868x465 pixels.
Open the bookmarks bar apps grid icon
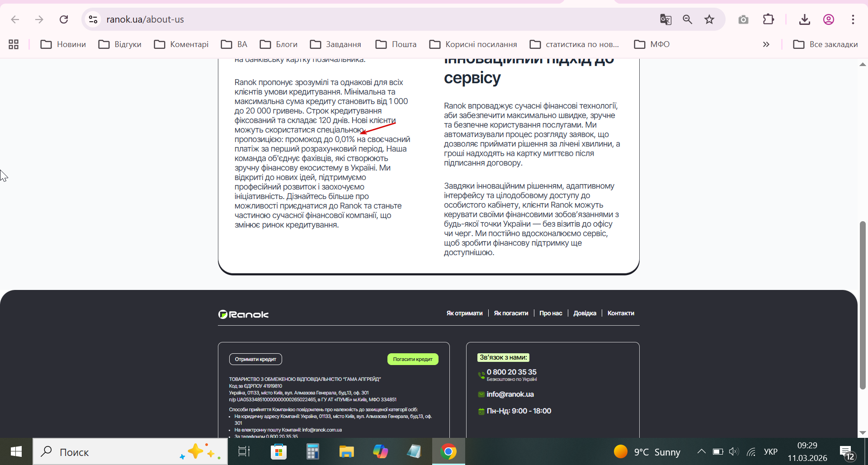click(14, 44)
